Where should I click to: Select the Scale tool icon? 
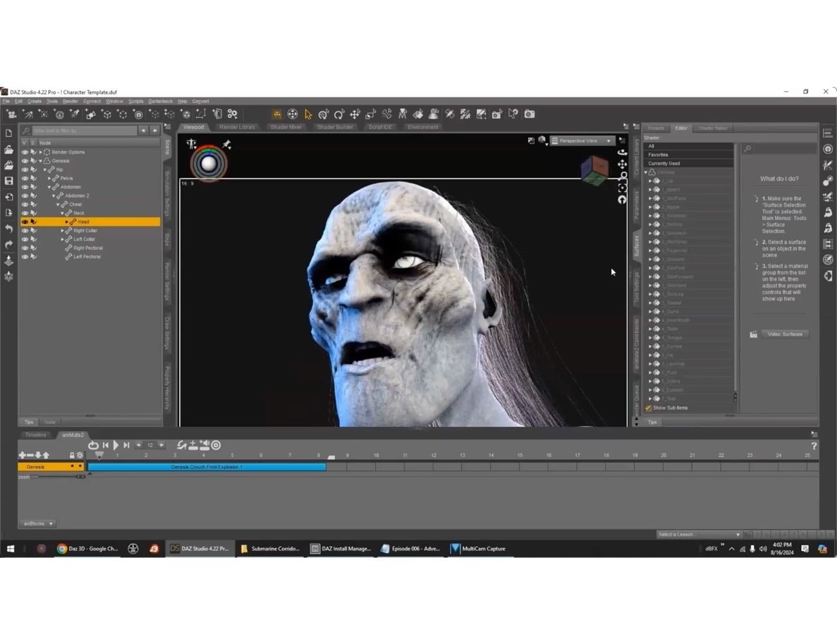[371, 114]
